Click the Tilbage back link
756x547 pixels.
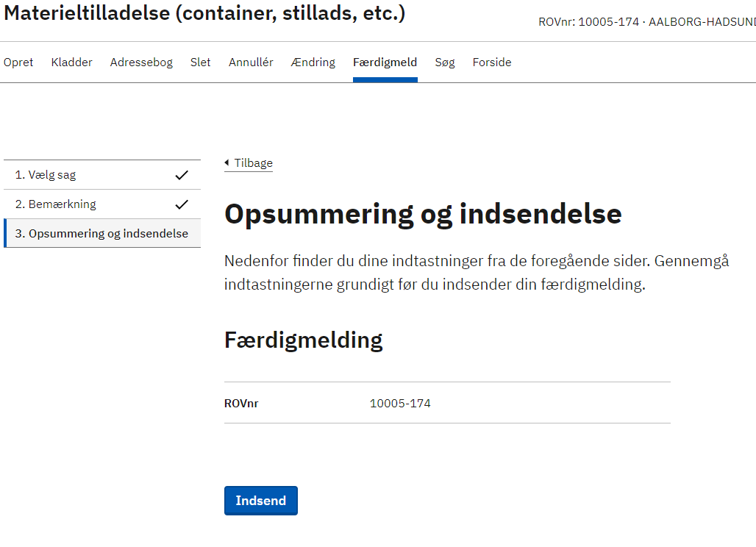tap(249, 163)
